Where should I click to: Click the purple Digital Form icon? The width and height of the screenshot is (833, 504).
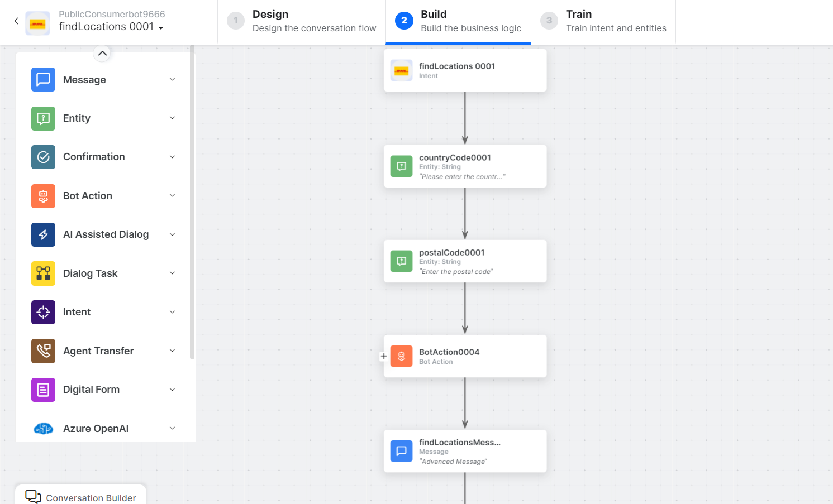(x=43, y=390)
